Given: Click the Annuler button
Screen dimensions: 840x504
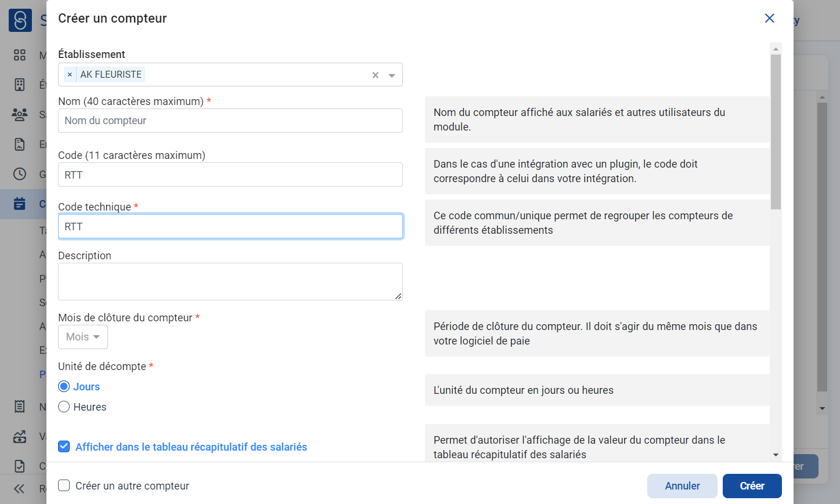Looking at the screenshot, I should 682,486.
